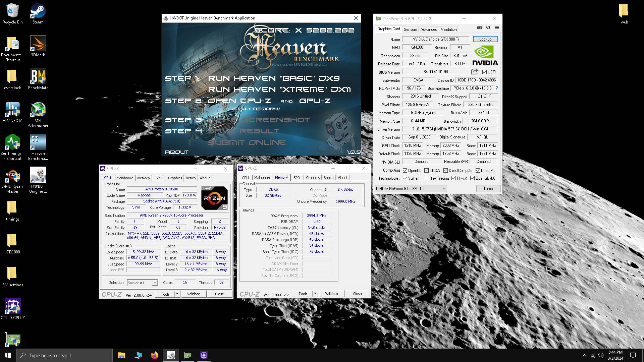Launch Steam from the desktop
The image size is (644, 362).
click(x=38, y=14)
